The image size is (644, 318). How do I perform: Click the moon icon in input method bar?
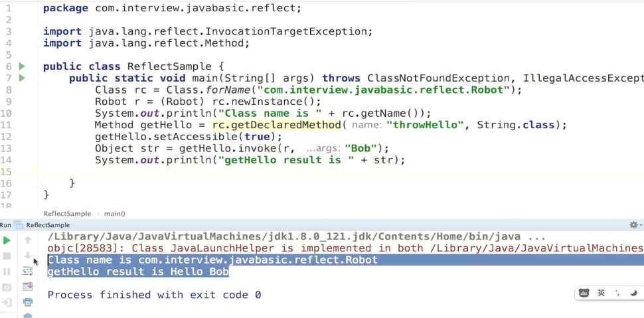pyautogui.click(x=634, y=293)
